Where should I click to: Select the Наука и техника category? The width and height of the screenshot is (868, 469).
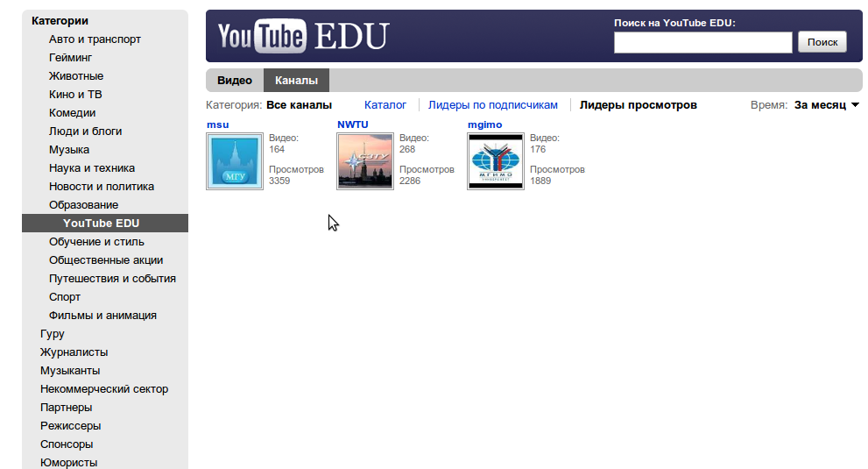pos(92,168)
